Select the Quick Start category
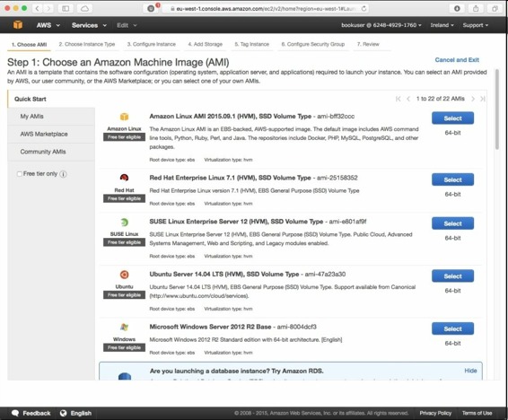508x420 pixels. (x=51, y=99)
